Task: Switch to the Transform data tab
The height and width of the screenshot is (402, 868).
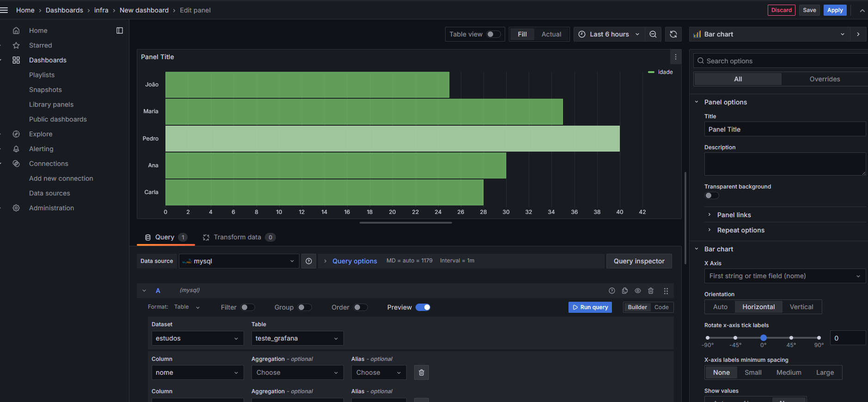Action: tap(239, 237)
